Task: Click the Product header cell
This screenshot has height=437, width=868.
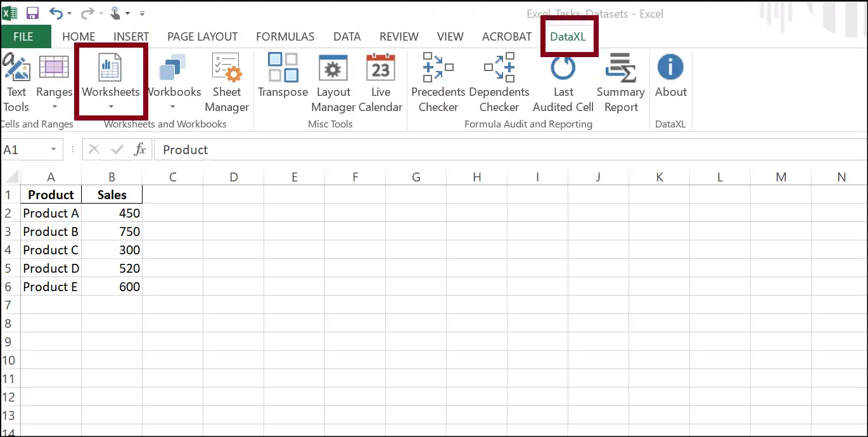Action: (x=51, y=195)
